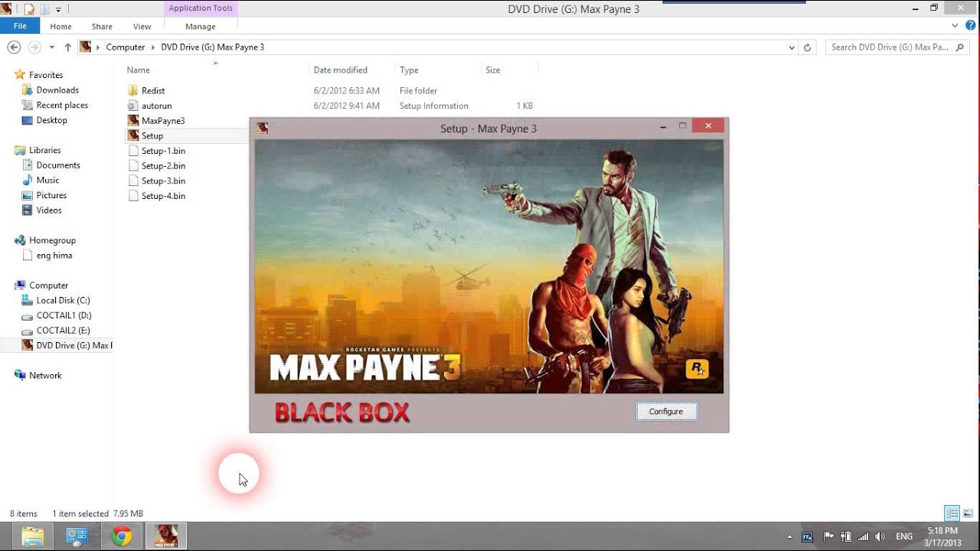Switch to Details view icon
This screenshot has height=551, width=980.
click(952, 514)
